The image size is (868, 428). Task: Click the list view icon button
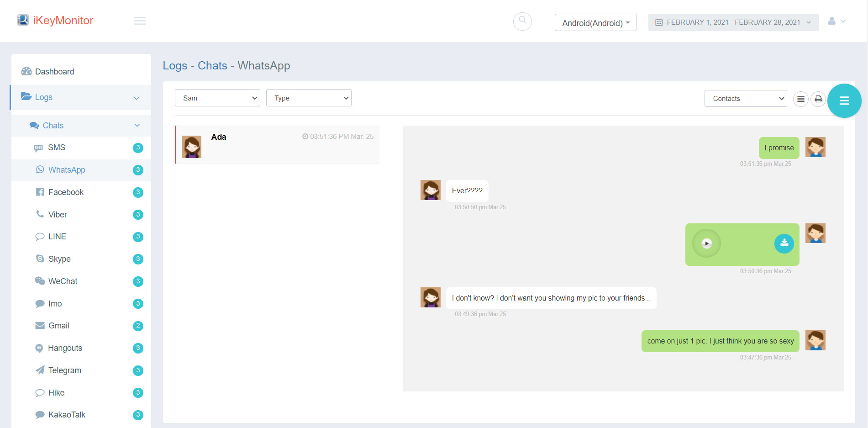click(800, 99)
